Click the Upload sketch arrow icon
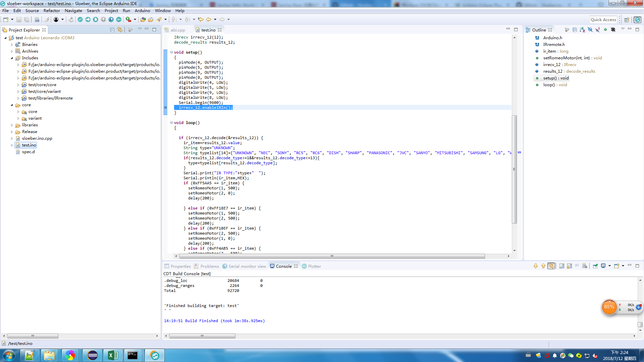Viewport: 644px width, 362px height. [x=88, y=19]
